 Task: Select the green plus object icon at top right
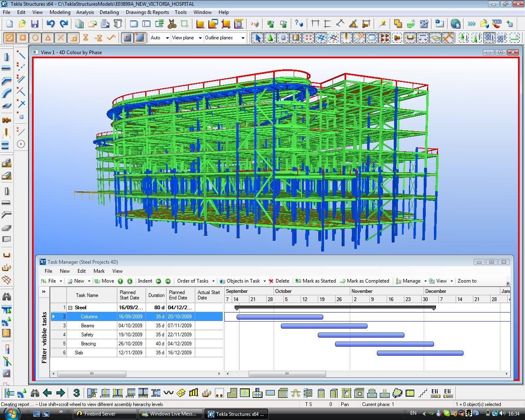pyautogui.click(x=509, y=24)
